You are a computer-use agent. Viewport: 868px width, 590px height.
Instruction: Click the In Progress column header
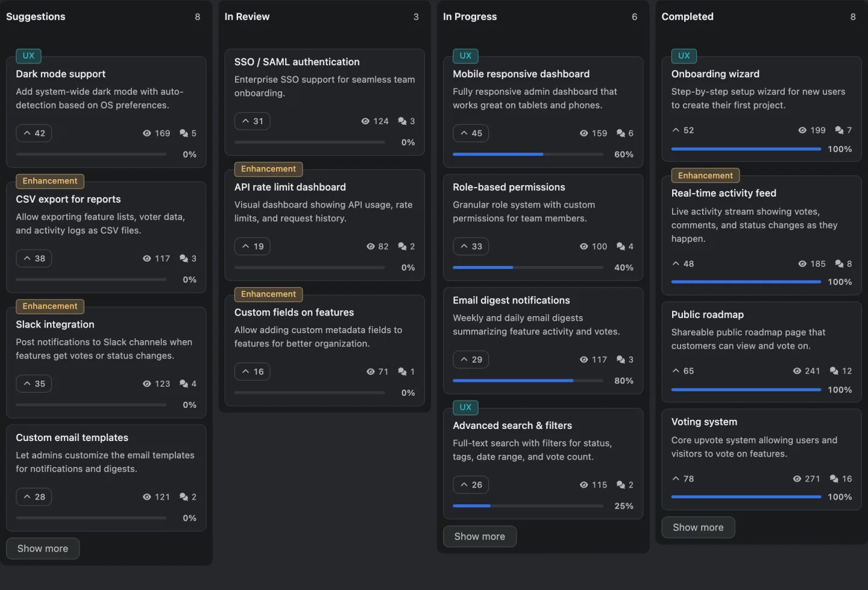point(470,17)
